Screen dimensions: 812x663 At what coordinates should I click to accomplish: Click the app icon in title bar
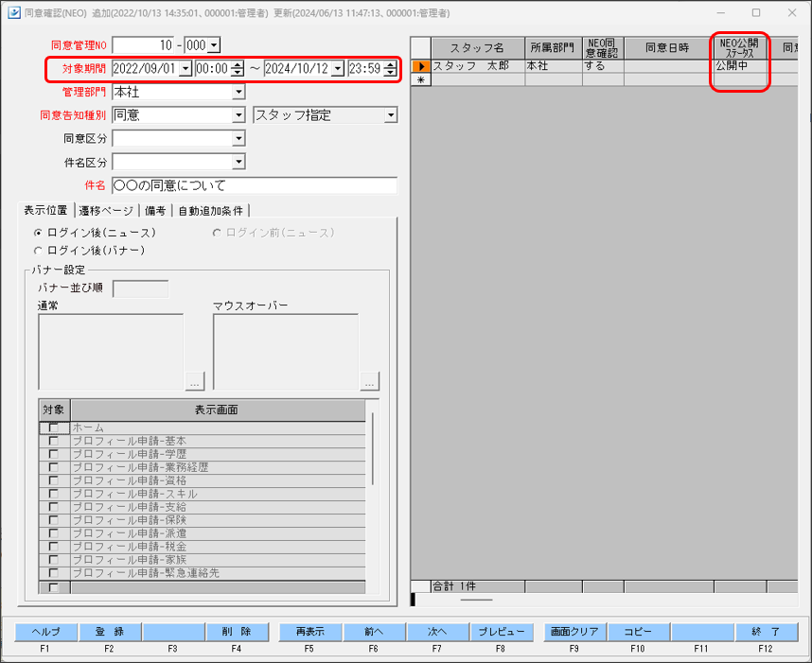[14, 12]
